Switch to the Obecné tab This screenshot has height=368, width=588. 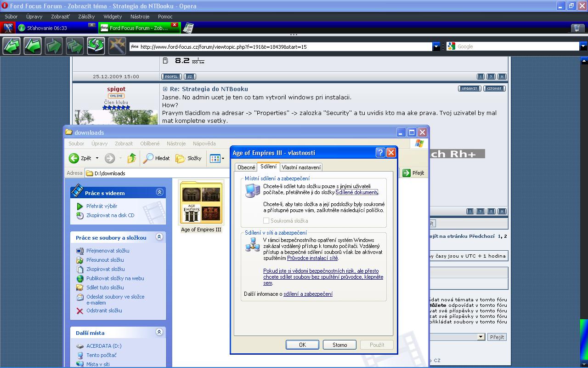click(x=246, y=167)
